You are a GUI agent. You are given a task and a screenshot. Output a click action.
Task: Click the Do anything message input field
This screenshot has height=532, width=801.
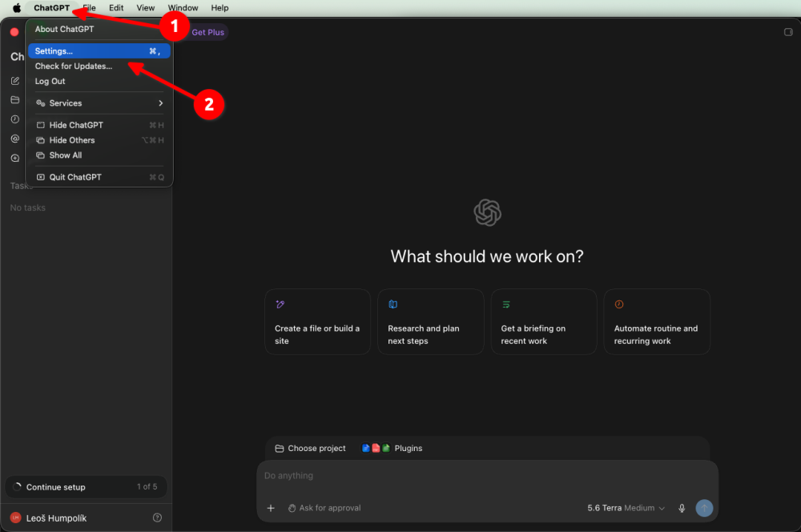click(x=487, y=476)
